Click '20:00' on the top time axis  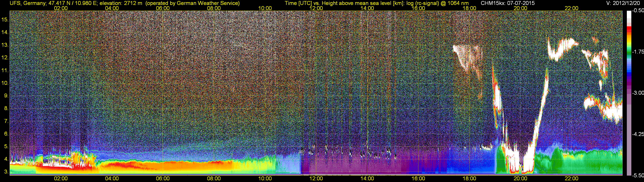pos(521,8)
